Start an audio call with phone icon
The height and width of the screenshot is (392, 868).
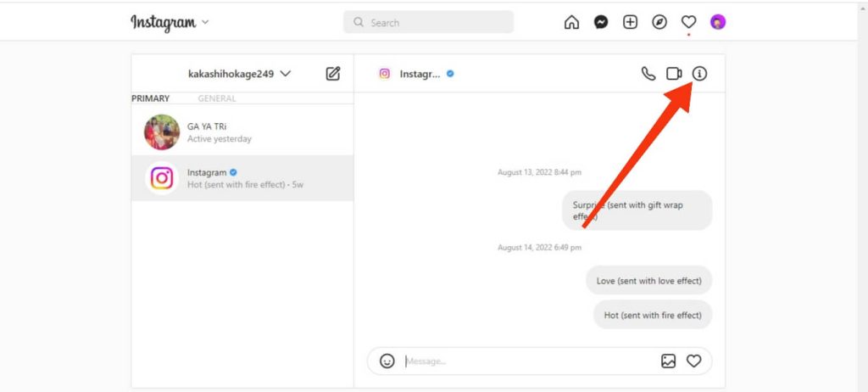click(x=648, y=74)
